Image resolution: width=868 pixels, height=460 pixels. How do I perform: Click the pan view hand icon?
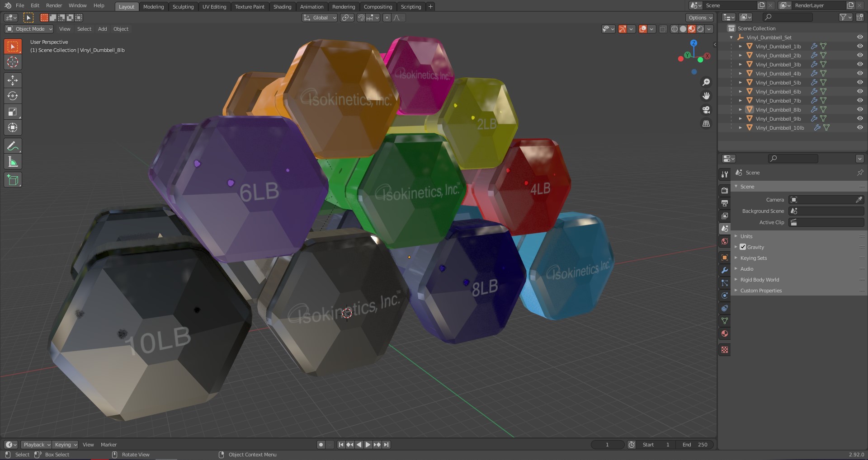[x=706, y=96]
